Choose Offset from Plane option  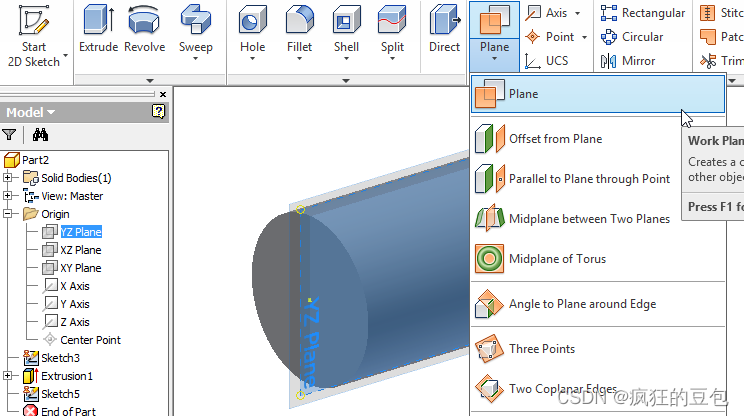click(x=555, y=139)
